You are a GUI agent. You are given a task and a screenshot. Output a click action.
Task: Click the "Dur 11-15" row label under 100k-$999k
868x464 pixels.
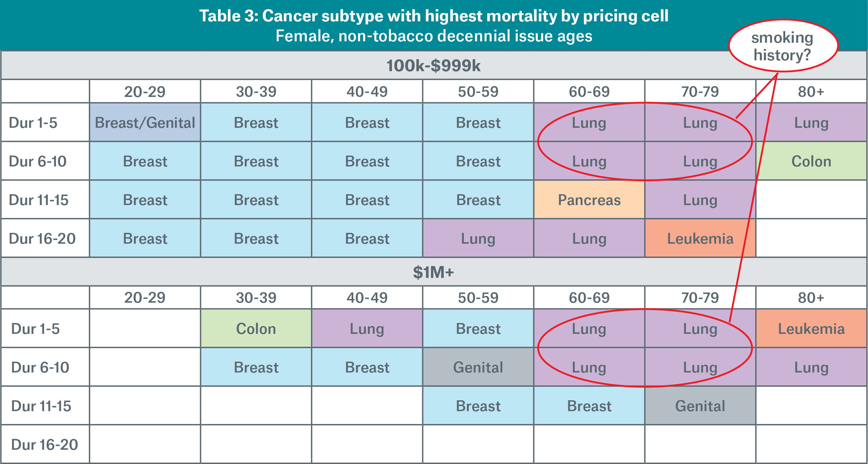[x=39, y=200]
